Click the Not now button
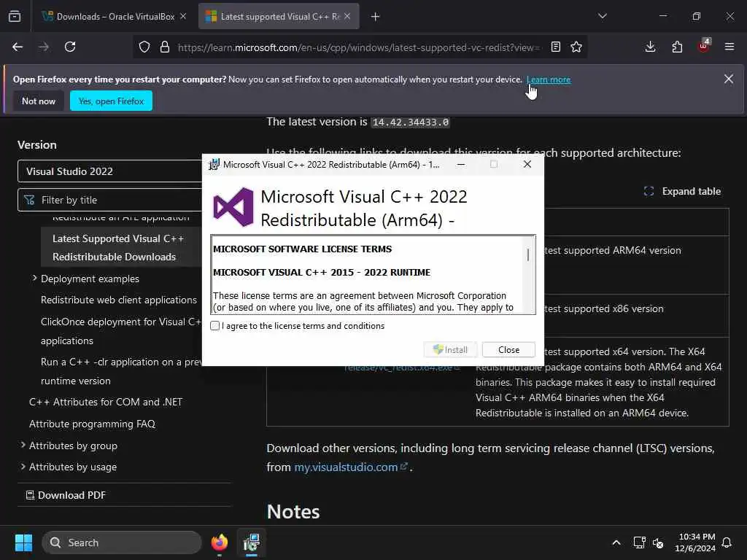 point(39,101)
